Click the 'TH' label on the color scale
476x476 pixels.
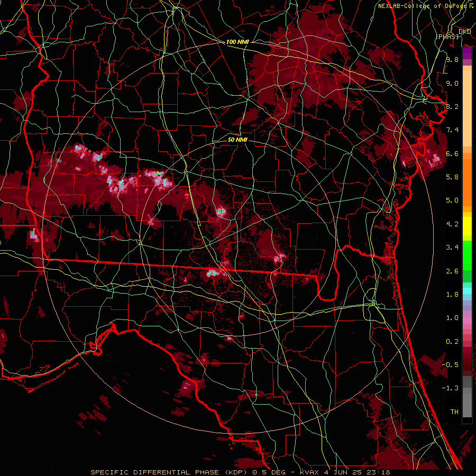coord(454,412)
